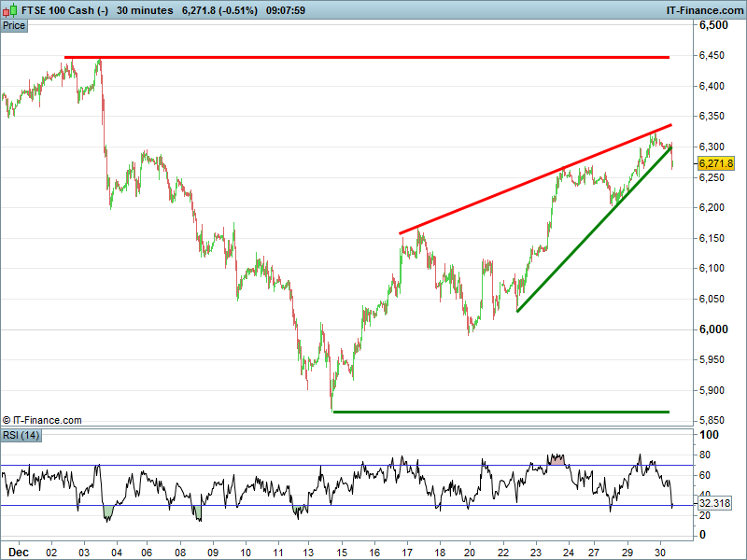Click the RSI (14) indicator label

click(x=21, y=435)
